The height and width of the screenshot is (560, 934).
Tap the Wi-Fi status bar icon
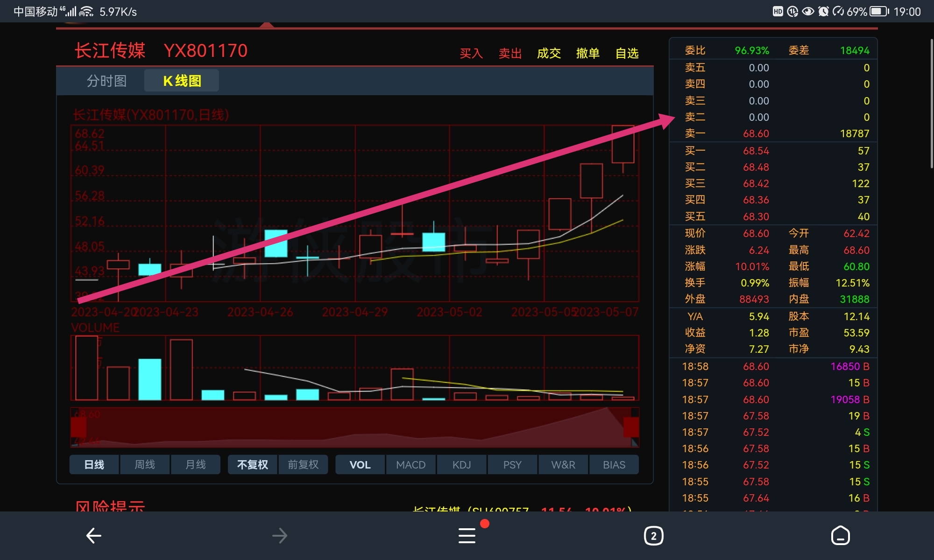point(86,11)
